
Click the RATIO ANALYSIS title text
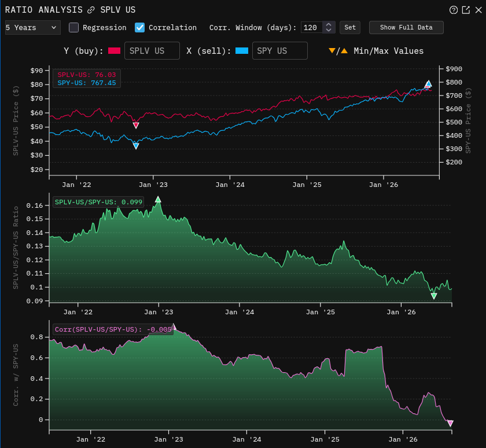pos(44,10)
